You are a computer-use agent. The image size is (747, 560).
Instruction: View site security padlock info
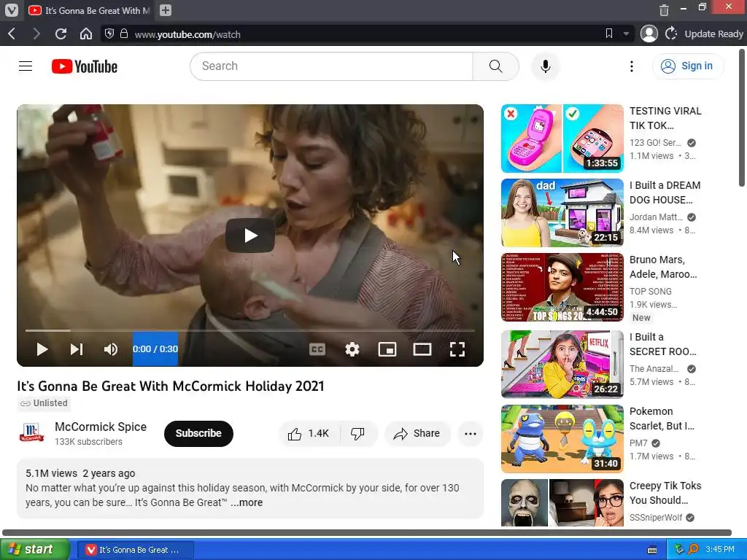124,34
